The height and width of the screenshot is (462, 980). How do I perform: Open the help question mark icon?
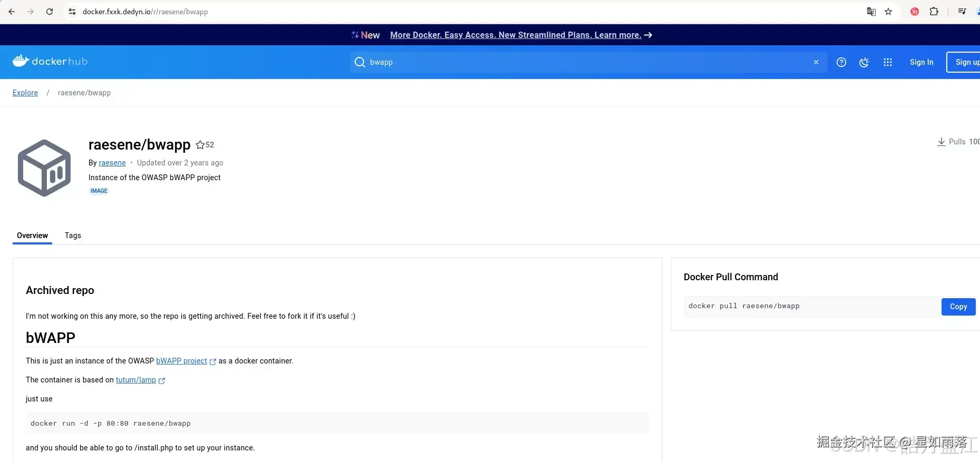[841, 62]
